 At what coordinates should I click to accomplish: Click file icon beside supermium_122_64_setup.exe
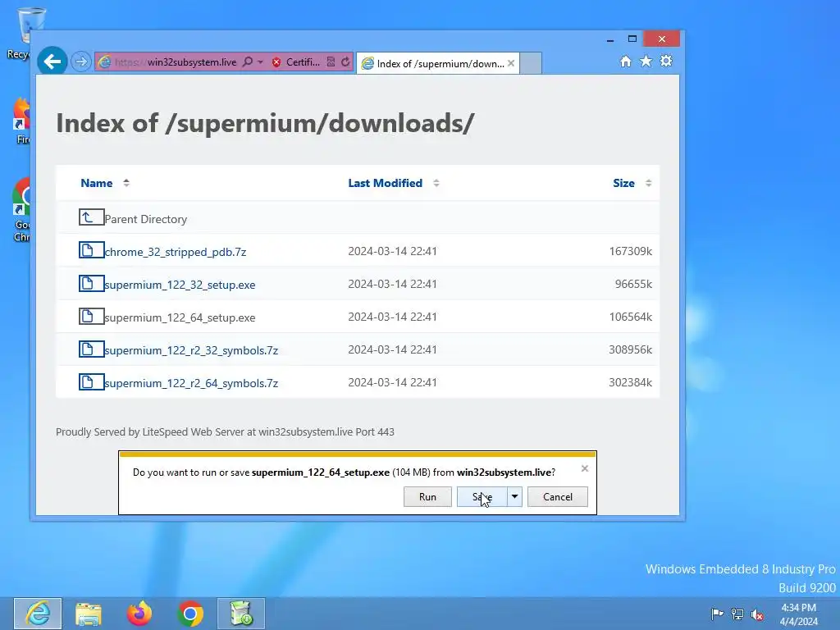click(x=91, y=316)
